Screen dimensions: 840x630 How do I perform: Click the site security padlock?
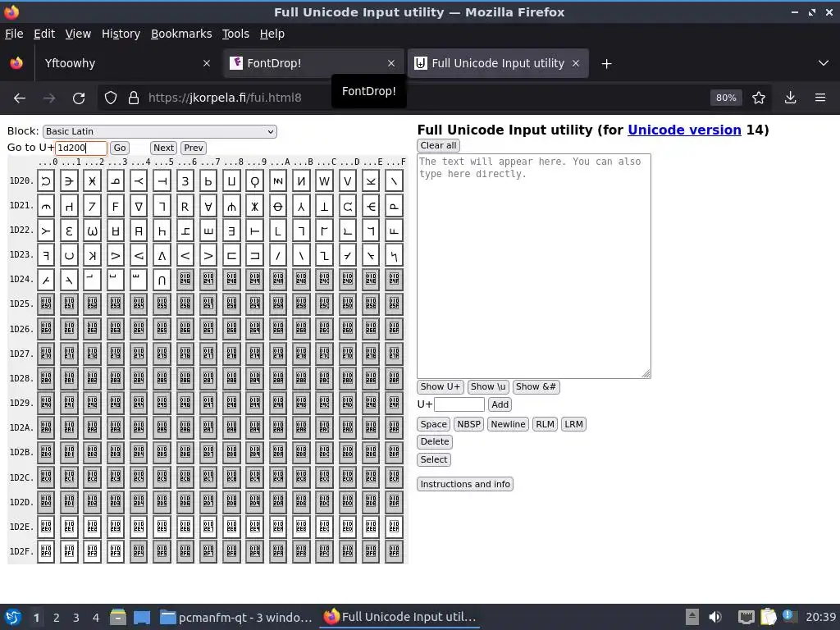click(134, 98)
